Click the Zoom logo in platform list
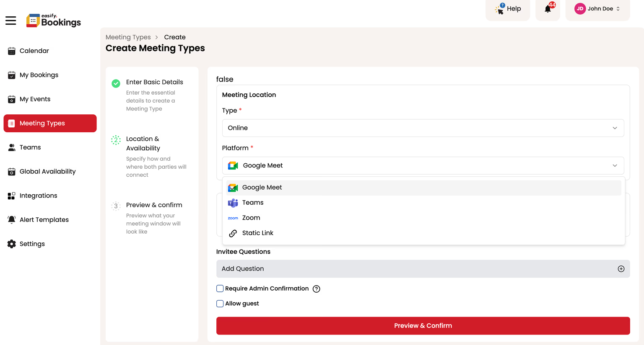Screen dimensions: 644x345 coord(233,218)
